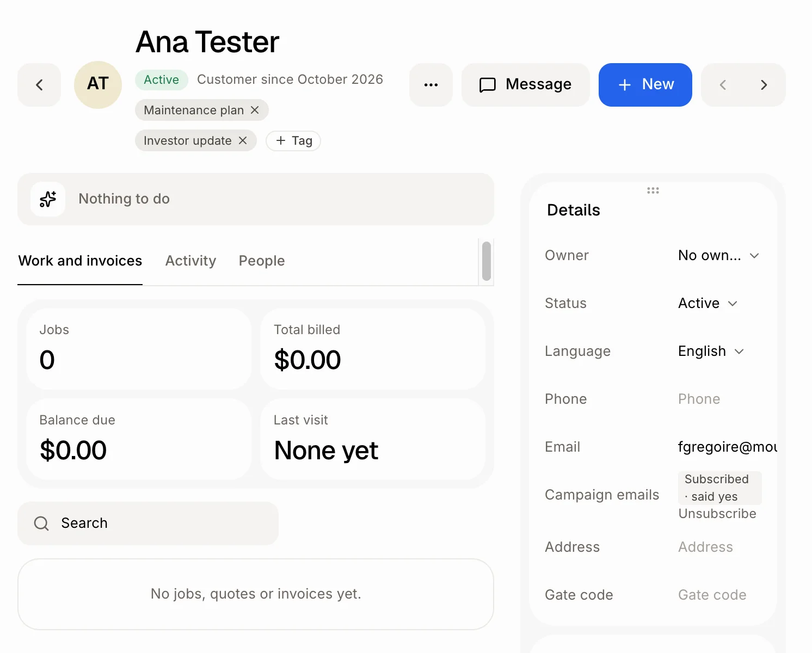Click the Search jobs input field
Screen dimensions: 812x653
click(148, 523)
